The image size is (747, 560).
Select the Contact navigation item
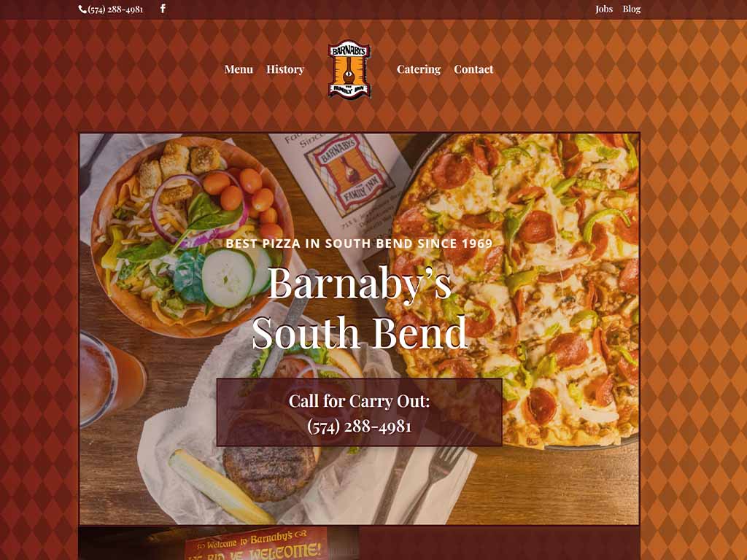(x=473, y=69)
